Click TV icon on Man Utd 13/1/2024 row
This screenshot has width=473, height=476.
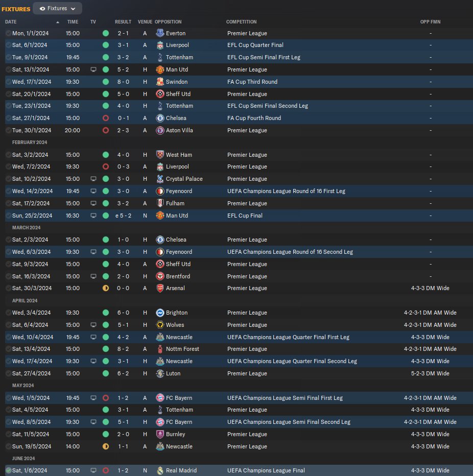point(93,69)
